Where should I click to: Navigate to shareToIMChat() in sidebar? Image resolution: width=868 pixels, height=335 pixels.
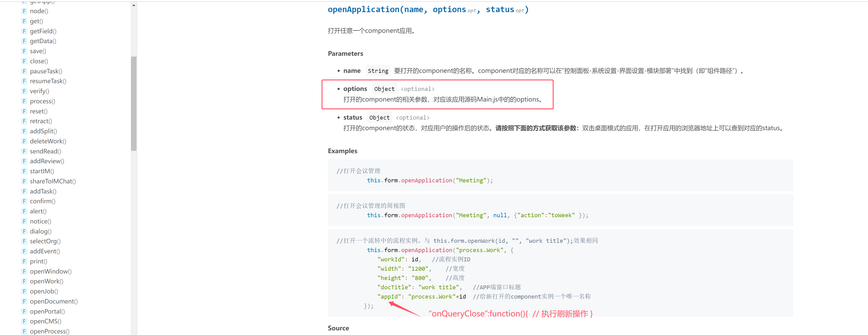(52, 181)
